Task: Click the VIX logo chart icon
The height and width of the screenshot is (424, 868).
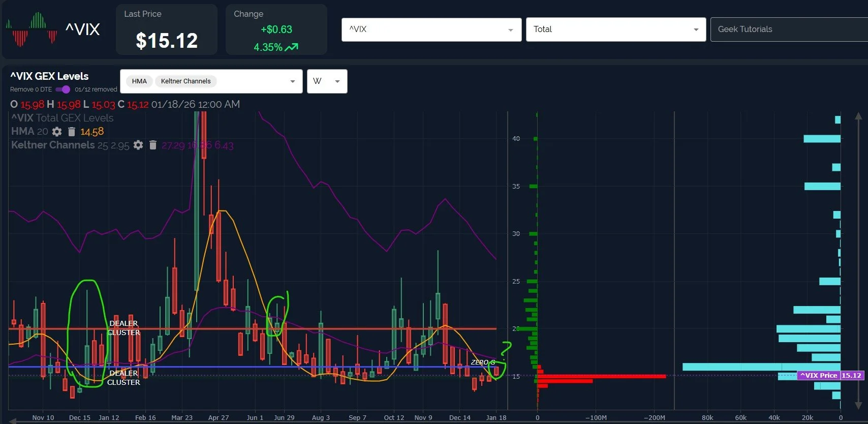Action: [32, 29]
